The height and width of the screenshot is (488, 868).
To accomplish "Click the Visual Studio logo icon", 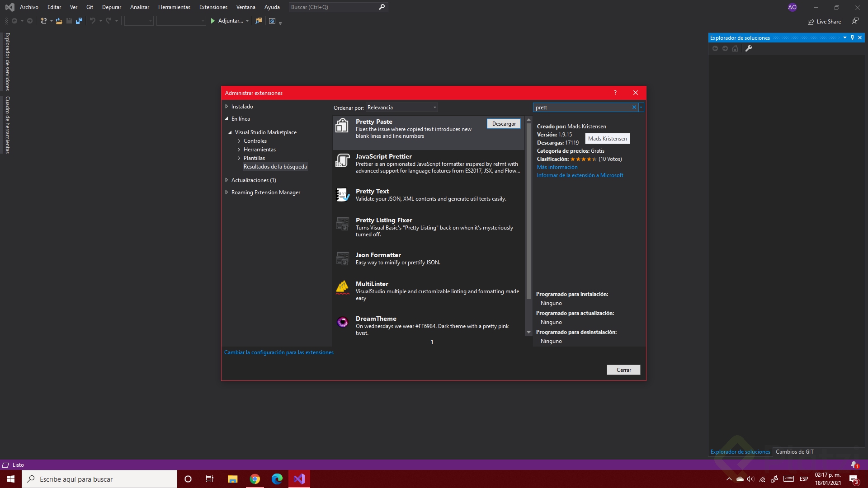I will 9,7.
